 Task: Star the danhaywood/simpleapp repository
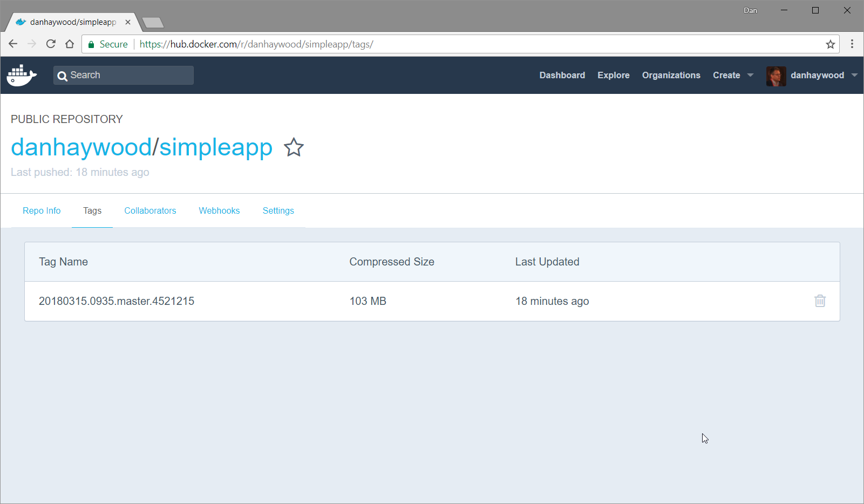click(x=294, y=147)
